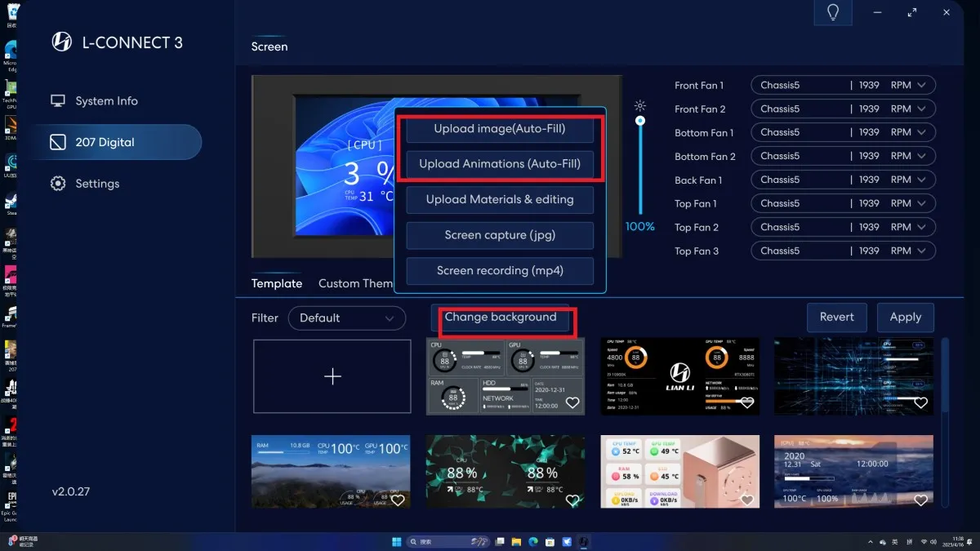Viewport: 980px width, 551px height.
Task: Open the Front Fan 1 dropdown
Action: coord(843,85)
